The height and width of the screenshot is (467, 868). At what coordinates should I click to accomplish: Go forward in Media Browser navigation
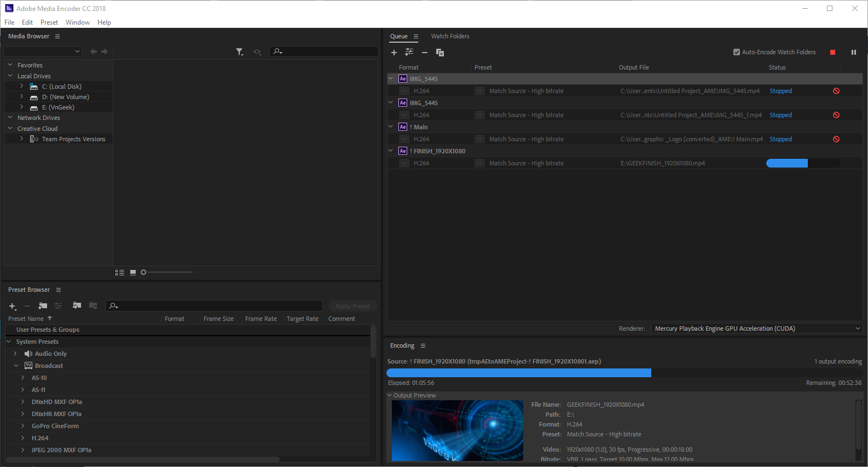click(x=105, y=51)
